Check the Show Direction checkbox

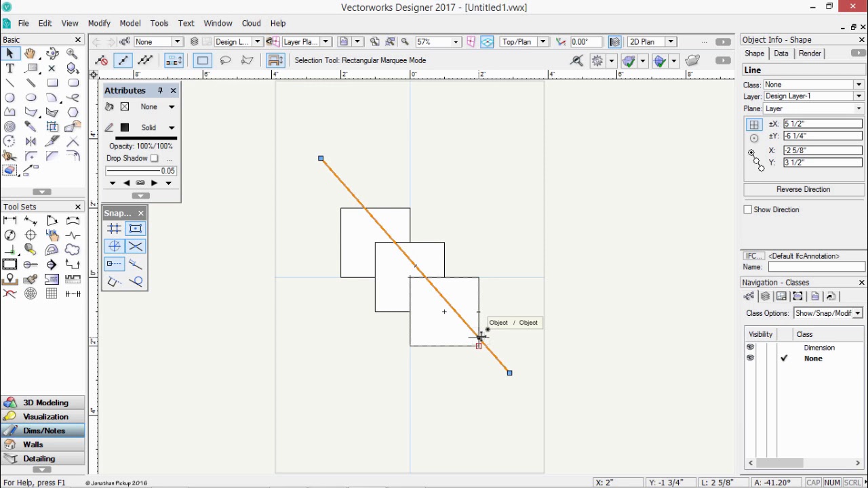[x=748, y=209]
